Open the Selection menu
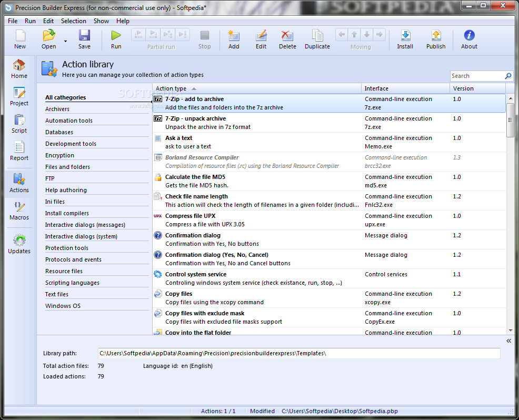Screen dimensions: 519x420 click(74, 21)
